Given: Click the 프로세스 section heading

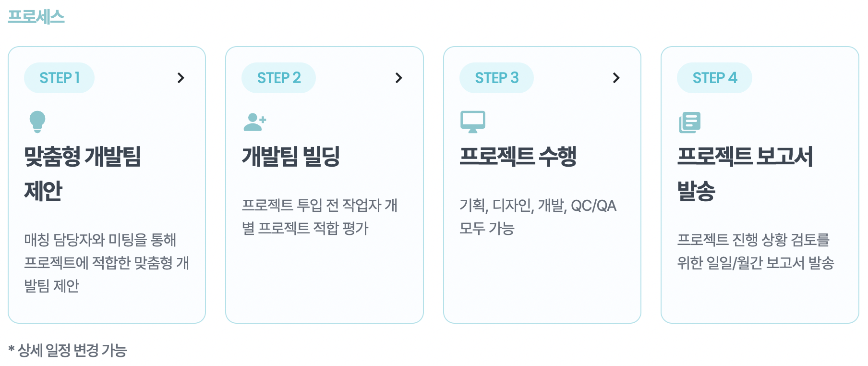Looking at the screenshot, I should tap(36, 17).
